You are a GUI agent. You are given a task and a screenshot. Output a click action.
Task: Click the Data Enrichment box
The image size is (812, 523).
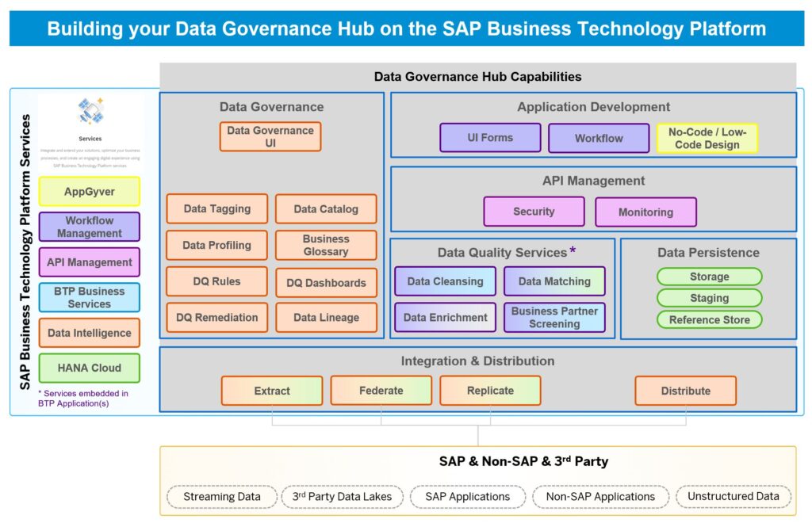pos(446,318)
